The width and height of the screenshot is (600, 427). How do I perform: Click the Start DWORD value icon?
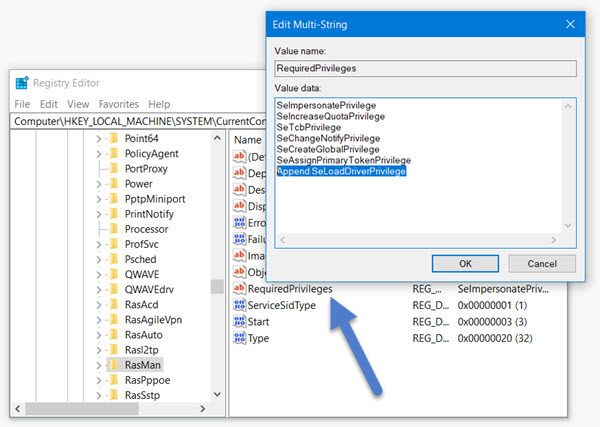239,321
